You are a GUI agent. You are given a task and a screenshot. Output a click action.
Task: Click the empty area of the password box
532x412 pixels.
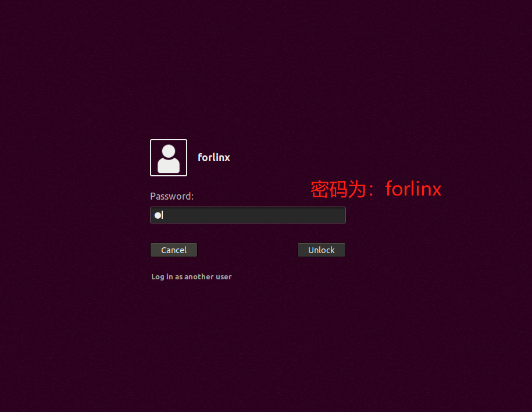pyautogui.click(x=255, y=215)
